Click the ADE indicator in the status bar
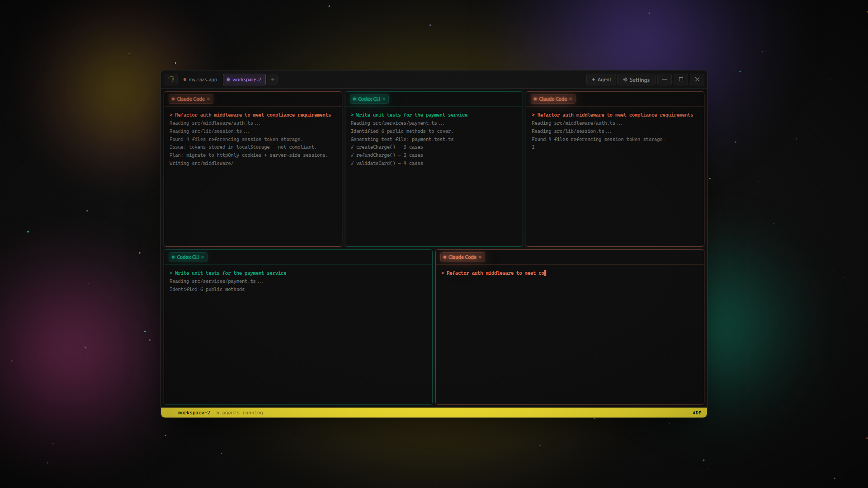868x488 pixels. [697, 413]
